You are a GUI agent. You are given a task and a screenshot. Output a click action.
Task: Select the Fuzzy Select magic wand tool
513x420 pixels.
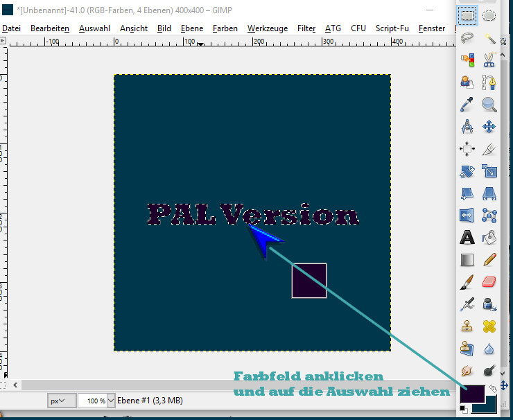(489, 38)
